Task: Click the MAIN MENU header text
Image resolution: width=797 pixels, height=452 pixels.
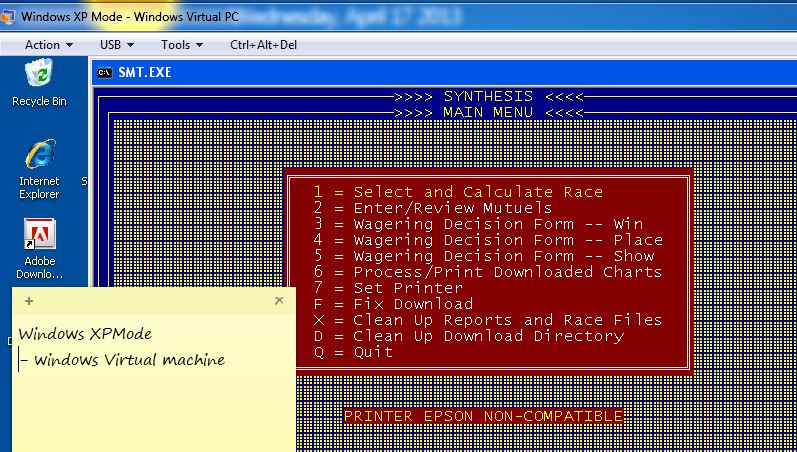Action: 488,112
